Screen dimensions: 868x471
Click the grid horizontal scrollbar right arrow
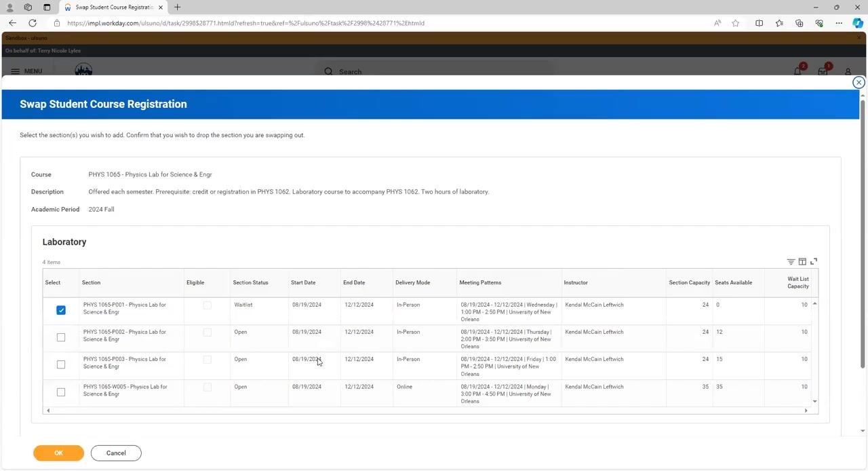[x=806, y=411]
